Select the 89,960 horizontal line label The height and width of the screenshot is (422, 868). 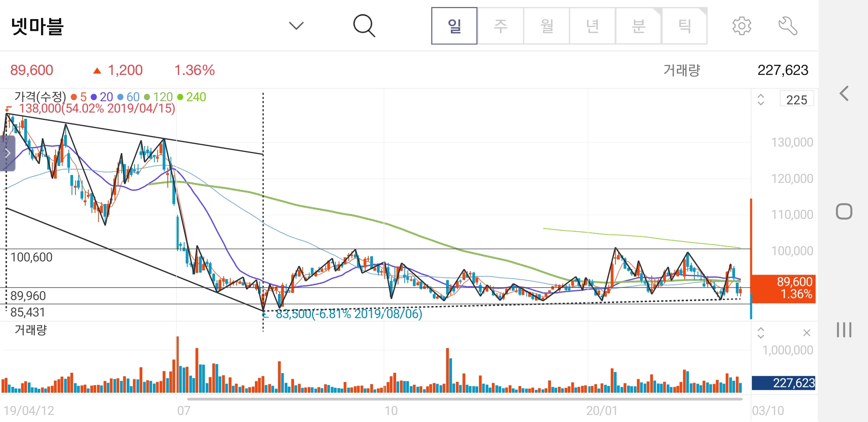coord(28,296)
